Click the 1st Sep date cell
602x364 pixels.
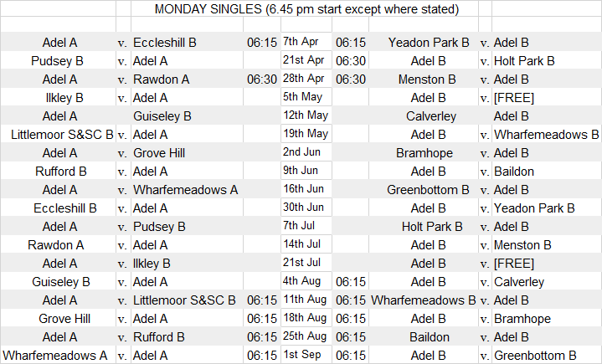pos(306,355)
